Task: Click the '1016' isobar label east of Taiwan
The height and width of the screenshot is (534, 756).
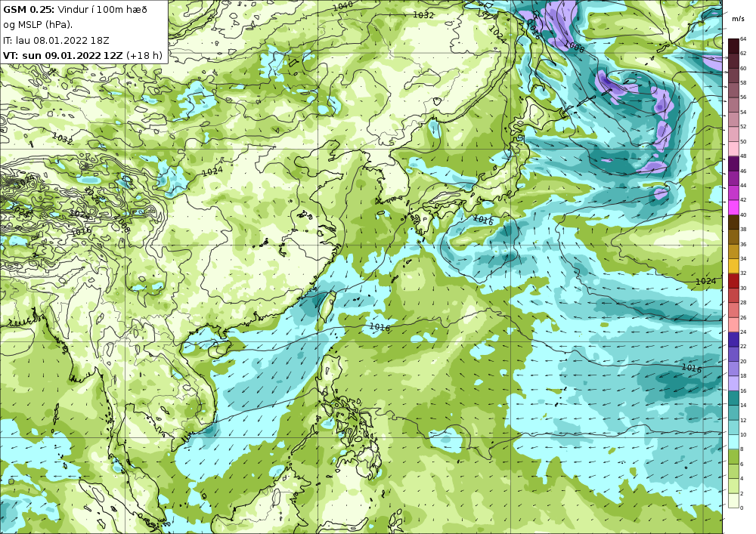Action: point(380,327)
